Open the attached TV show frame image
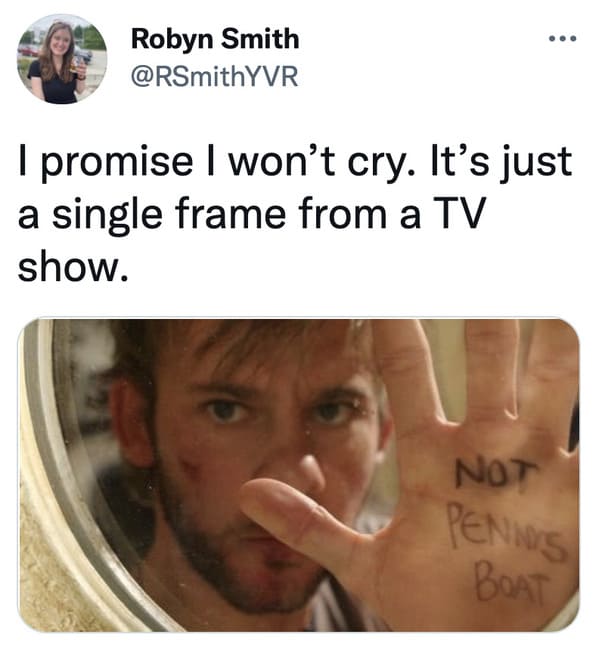 pyautogui.click(x=299, y=475)
